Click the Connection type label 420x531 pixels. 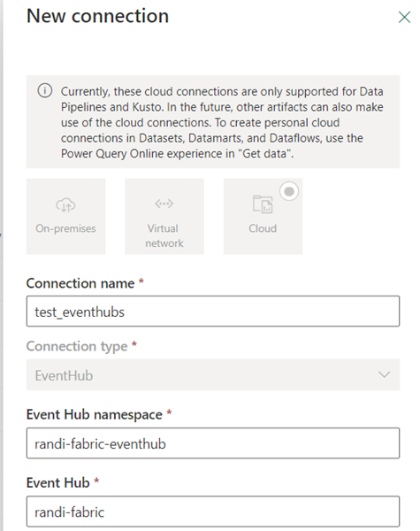77,346
